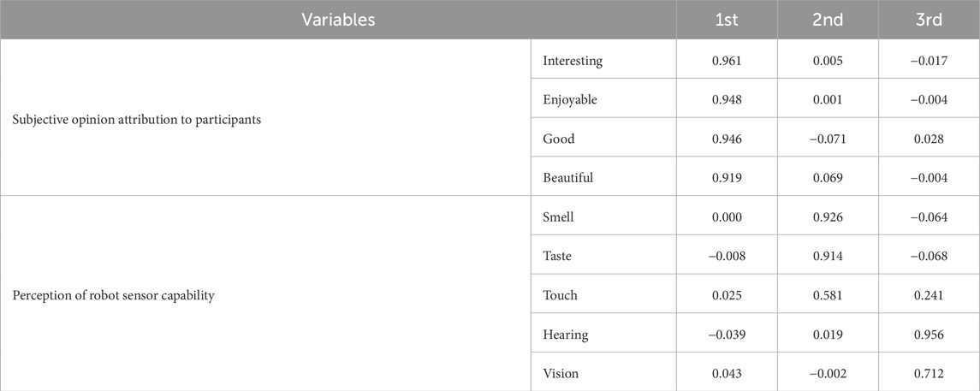The image size is (980, 391).
Task: Click the Variables column header
Action: [338, 20]
